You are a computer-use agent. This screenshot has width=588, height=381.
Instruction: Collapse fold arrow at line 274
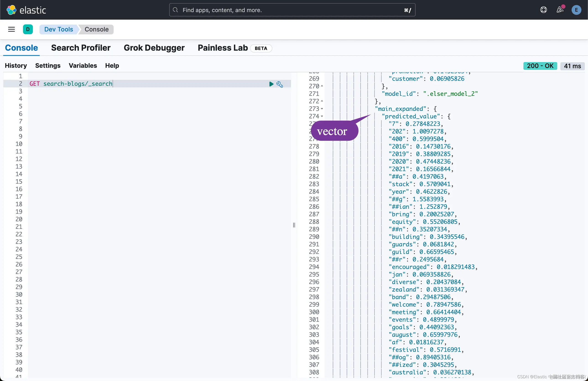322,116
